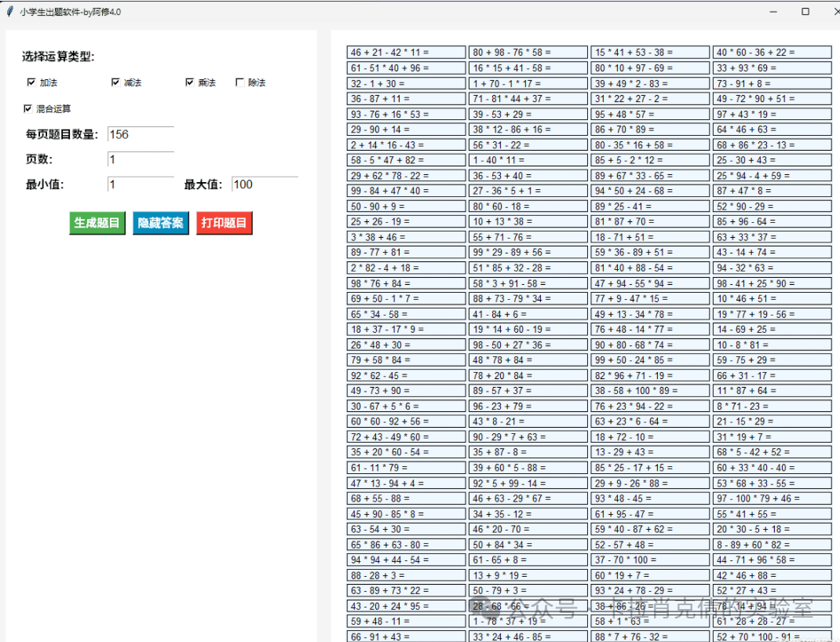Screen dimensions: 840x642
Task: Toggle the 加法 checkbox
Action: coord(31,82)
